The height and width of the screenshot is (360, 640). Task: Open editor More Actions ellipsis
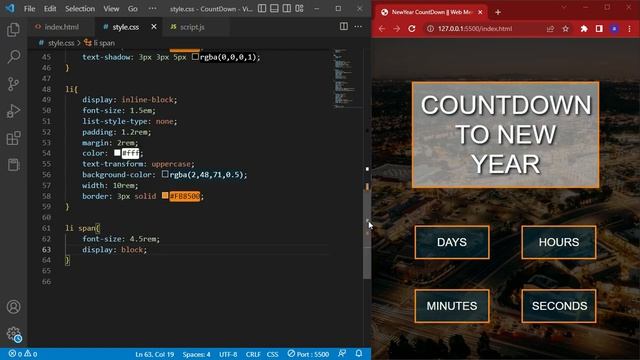click(358, 27)
